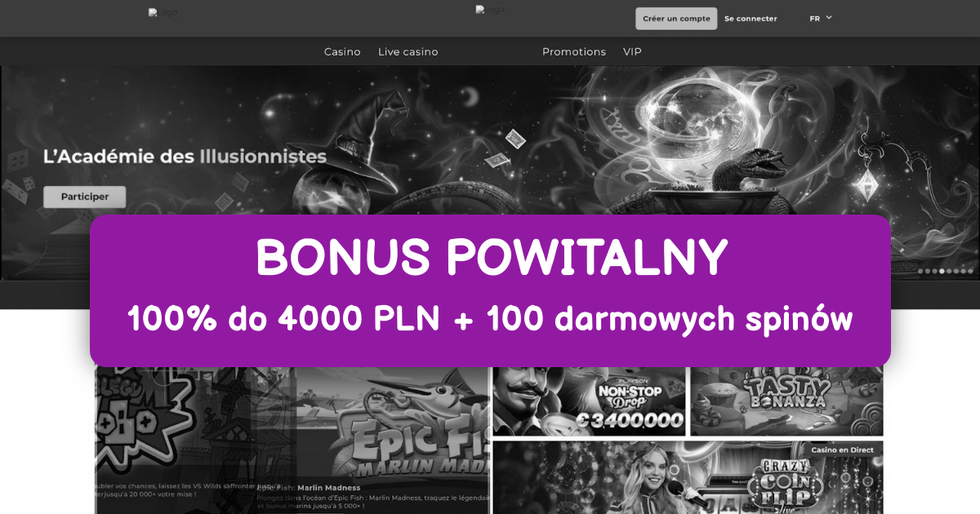
Task: Launch the Crazy Coin Flip Live game
Action: (x=688, y=478)
